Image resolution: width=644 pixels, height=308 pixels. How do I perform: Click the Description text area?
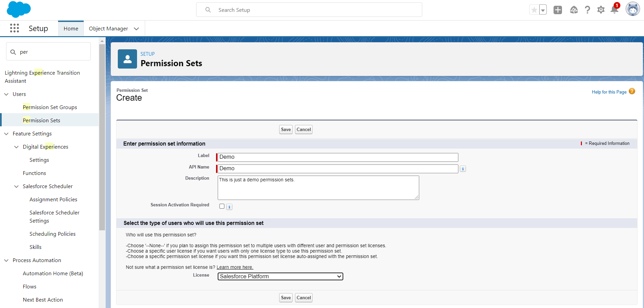click(x=318, y=188)
